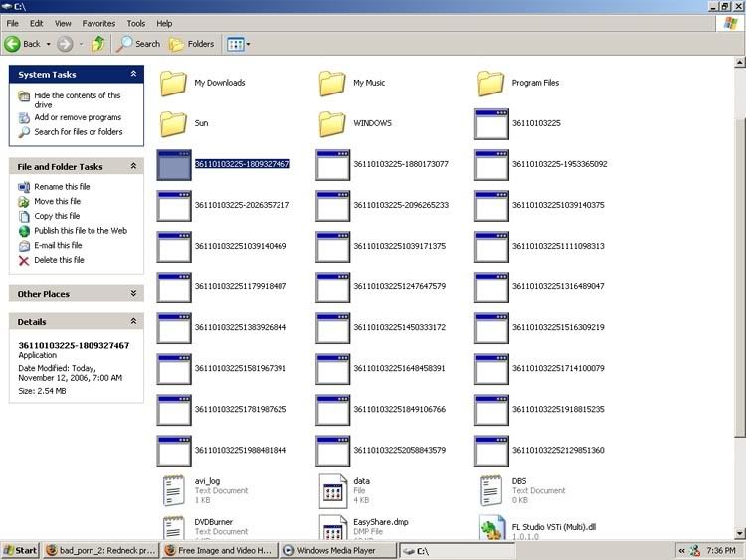Select the WINDOWS folder icon
This screenshot has height=560, width=746.
333,123
